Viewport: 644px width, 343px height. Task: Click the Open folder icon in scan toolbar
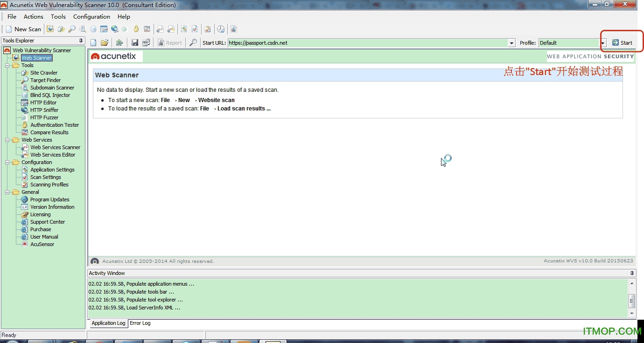(105, 42)
